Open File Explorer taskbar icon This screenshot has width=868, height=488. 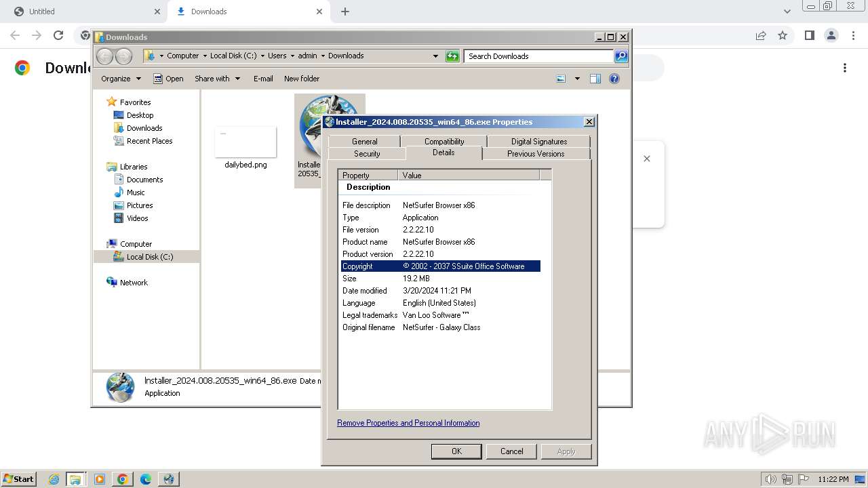tap(75, 479)
